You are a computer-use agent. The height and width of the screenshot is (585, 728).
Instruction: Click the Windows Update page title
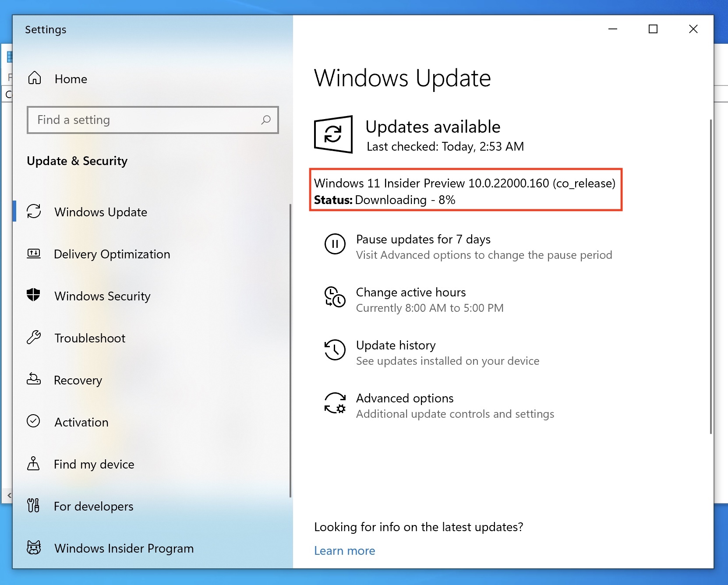403,78
